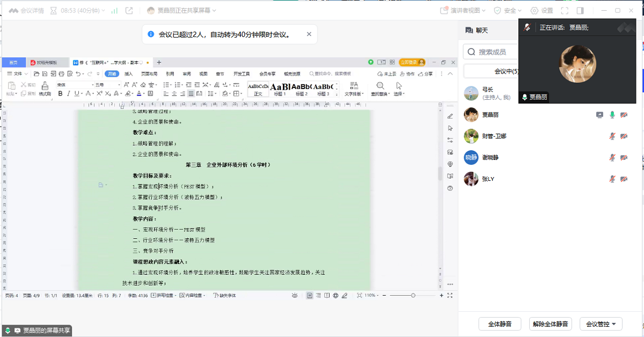Expand 贾晶丽正在共享屏幕 sharing dropdown
This screenshot has height=337, width=644.
click(181, 10)
